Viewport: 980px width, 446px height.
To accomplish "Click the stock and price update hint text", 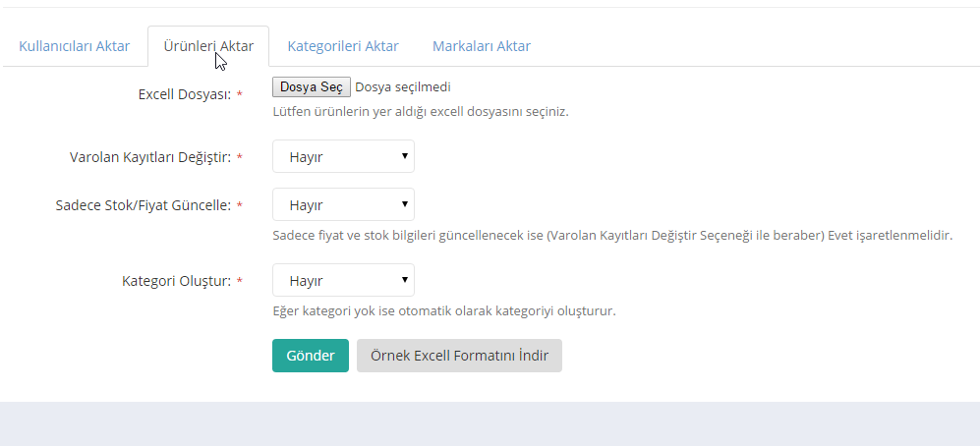I will [611, 236].
